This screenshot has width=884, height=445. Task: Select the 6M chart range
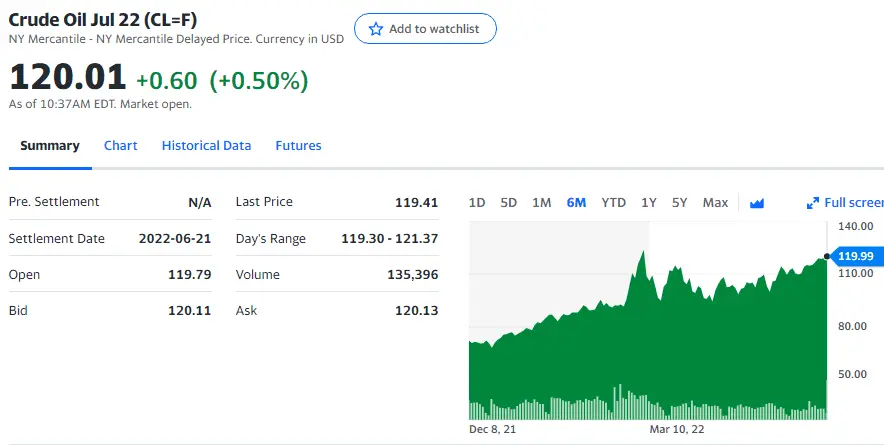(576, 203)
